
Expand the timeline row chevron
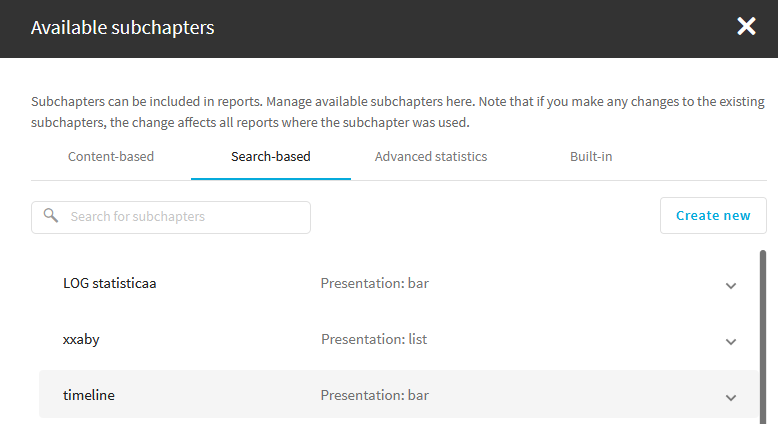point(730,398)
